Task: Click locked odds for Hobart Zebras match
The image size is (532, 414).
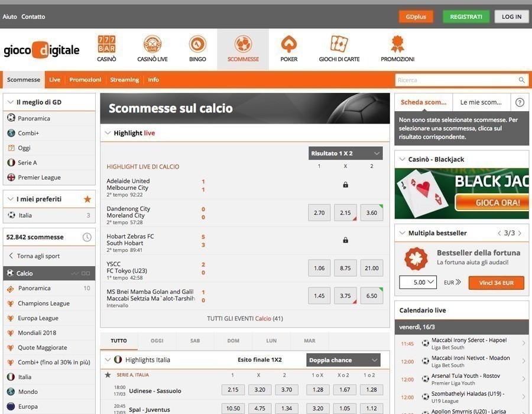Action: click(345, 240)
